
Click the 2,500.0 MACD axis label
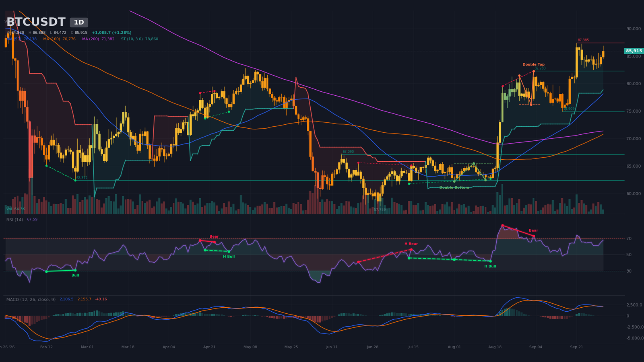click(x=634, y=305)
